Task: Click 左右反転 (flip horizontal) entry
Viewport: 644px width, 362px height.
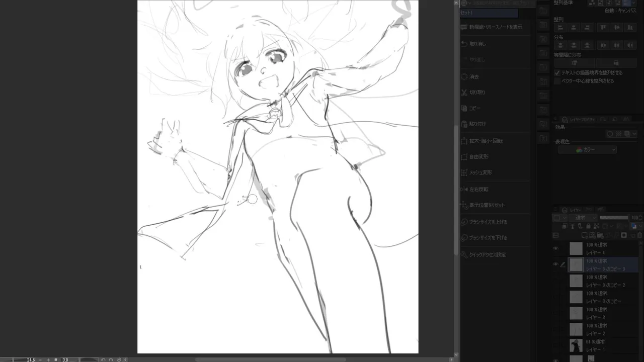Action: (x=495, y=189)
